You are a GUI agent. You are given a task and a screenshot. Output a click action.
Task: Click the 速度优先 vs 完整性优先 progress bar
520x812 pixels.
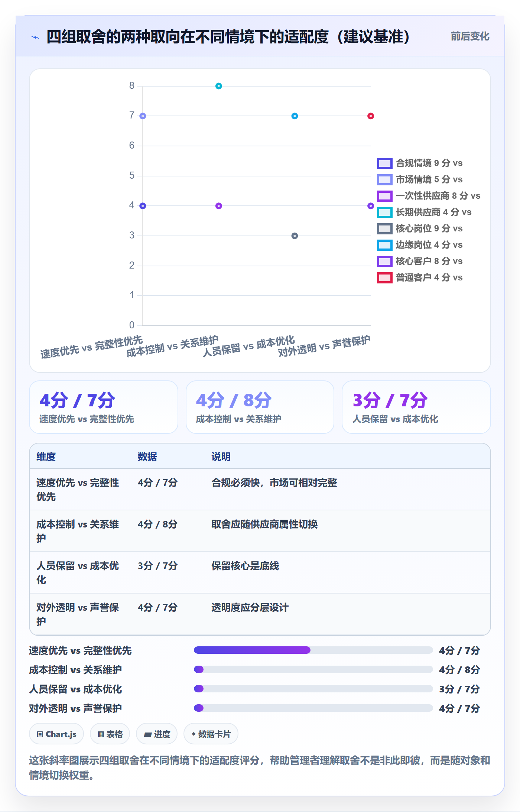pos(313,650)
